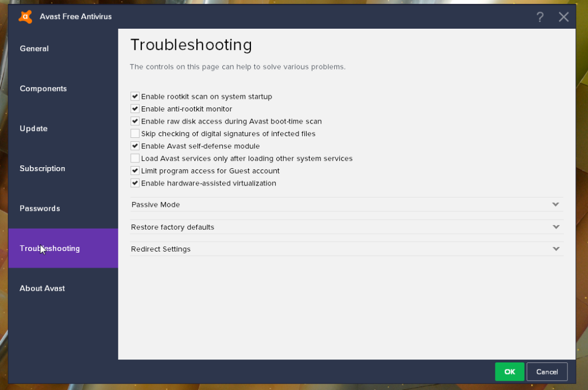Toggle Limit program access for Guest account
This screenshot has width=588, height=390.
(135, 171)
